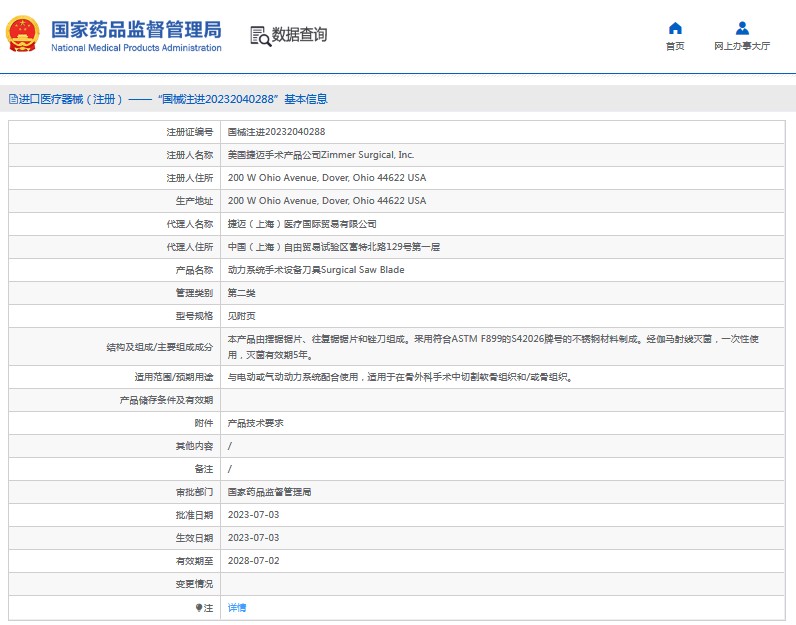Click the 首页 text label
Screen dimensions: 796x625
(675, 46)
